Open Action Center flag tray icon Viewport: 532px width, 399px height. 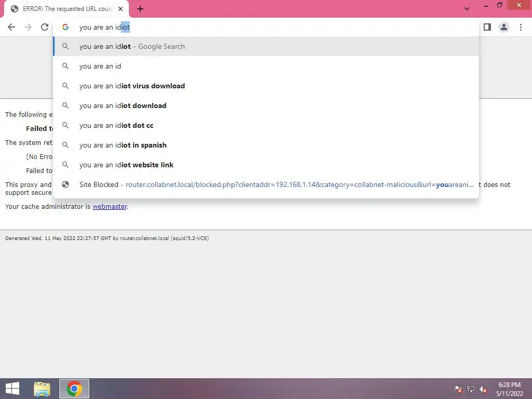pos(458,389)
